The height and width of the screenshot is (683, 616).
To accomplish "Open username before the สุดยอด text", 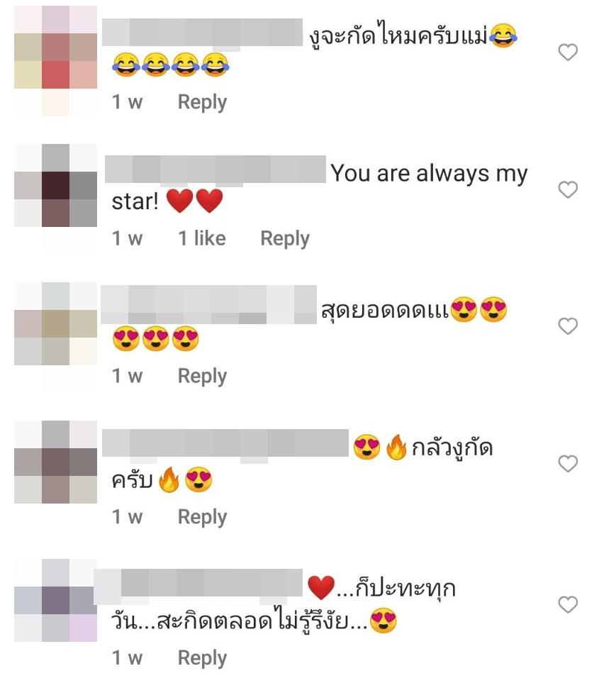I will [x=208, y=304].
